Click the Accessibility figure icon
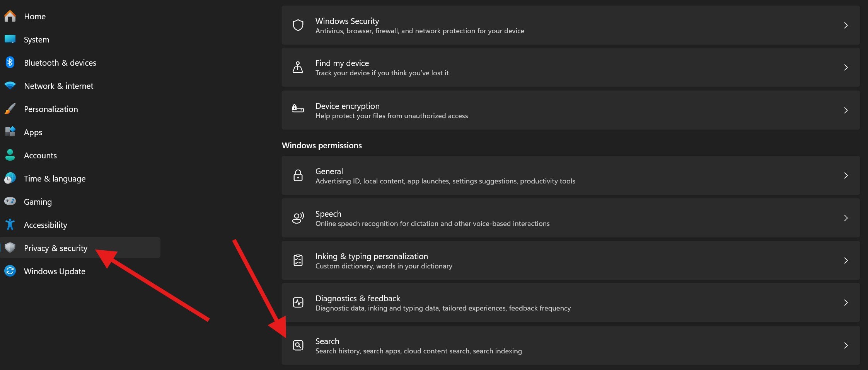This screenshot has width=868, height=370. pos(10,225)
